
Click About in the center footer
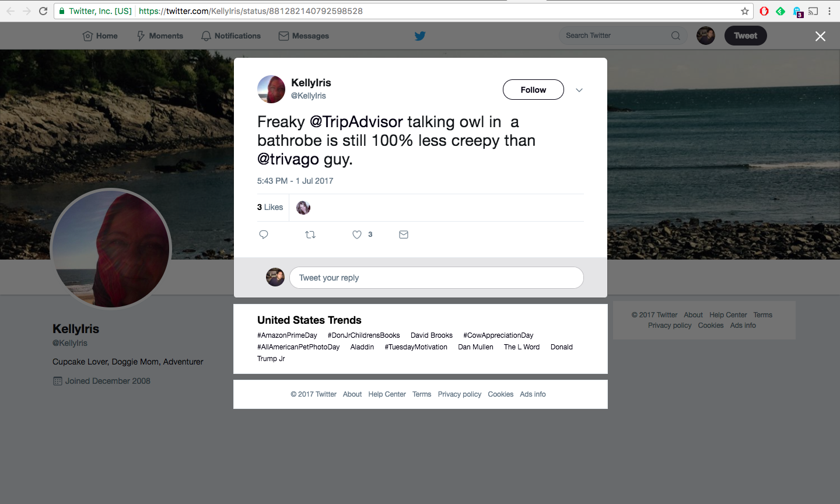coord(352,394)
